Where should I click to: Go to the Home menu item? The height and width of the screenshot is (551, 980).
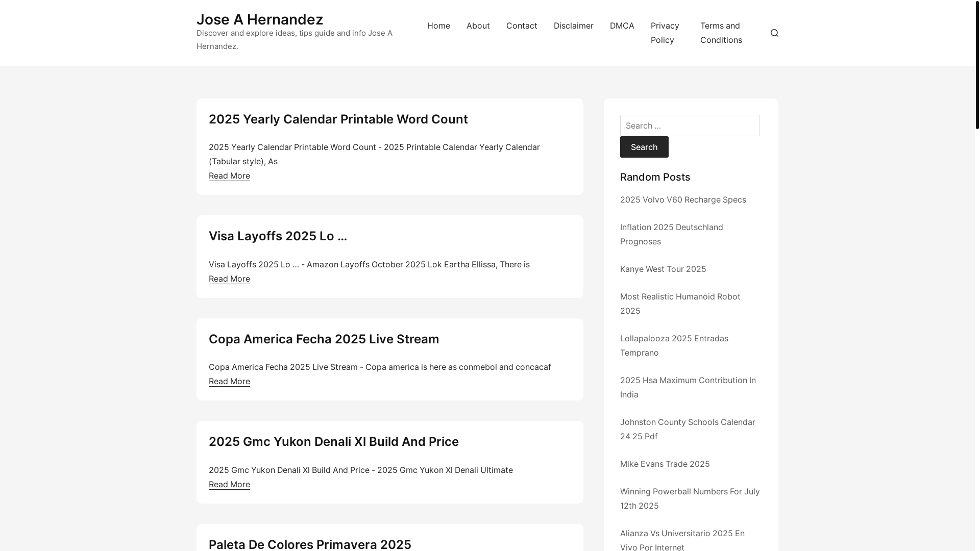438,26
